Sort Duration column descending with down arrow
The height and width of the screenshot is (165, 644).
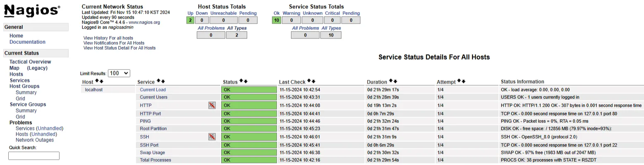(x=395, y=81)
